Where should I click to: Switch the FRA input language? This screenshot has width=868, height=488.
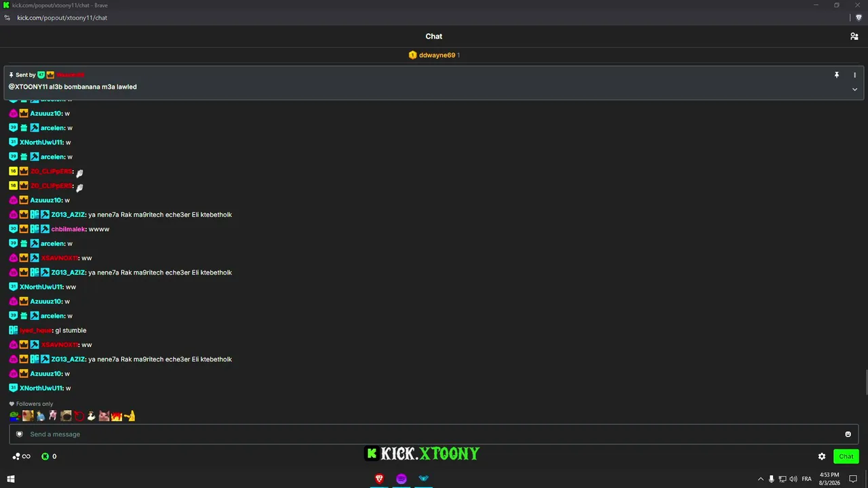[x=806, y=479]
